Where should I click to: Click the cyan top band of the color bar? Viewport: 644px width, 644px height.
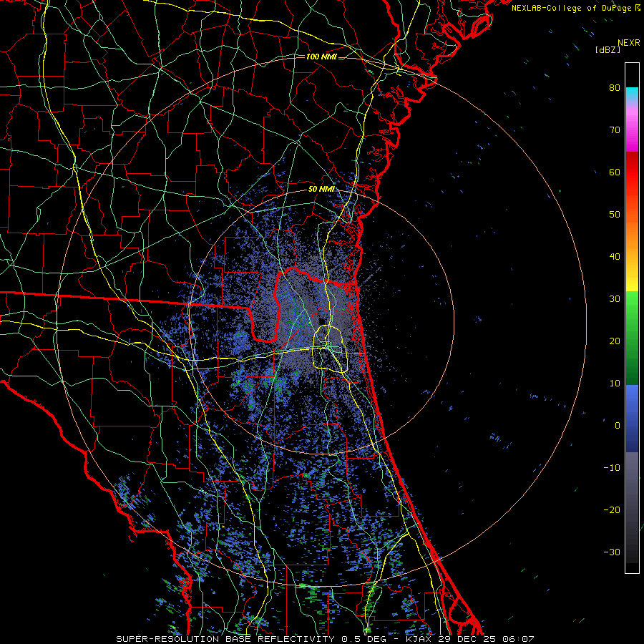[632, 94]
